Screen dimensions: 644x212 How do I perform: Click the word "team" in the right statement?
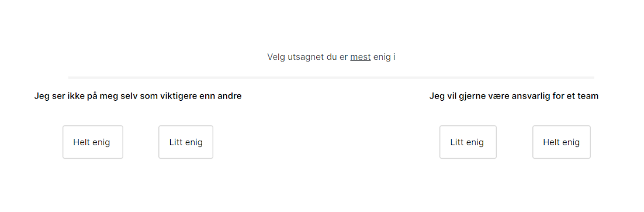(589, 96)
